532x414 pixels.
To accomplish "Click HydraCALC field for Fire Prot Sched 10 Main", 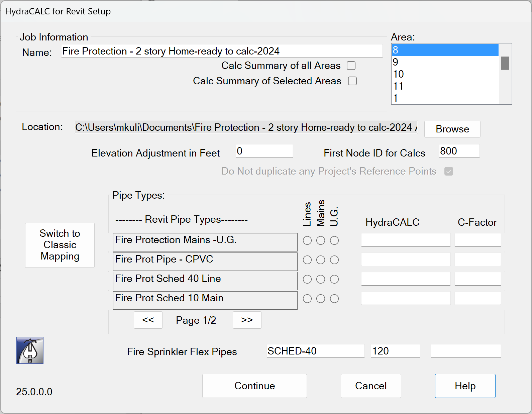I will [406, 298].
